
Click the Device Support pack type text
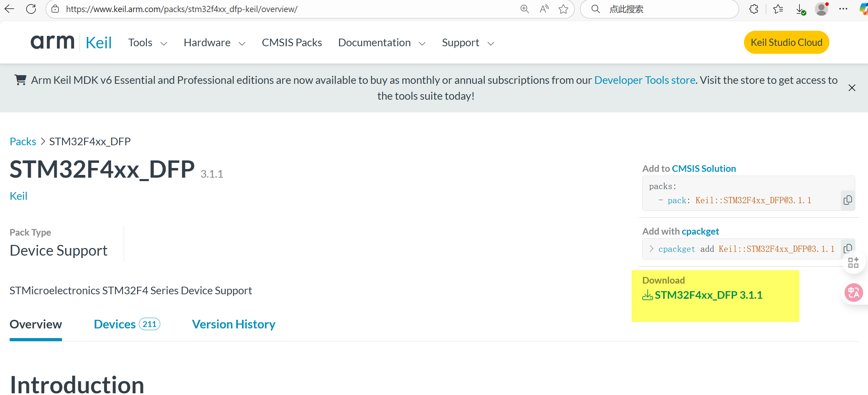tap(59, 250)
